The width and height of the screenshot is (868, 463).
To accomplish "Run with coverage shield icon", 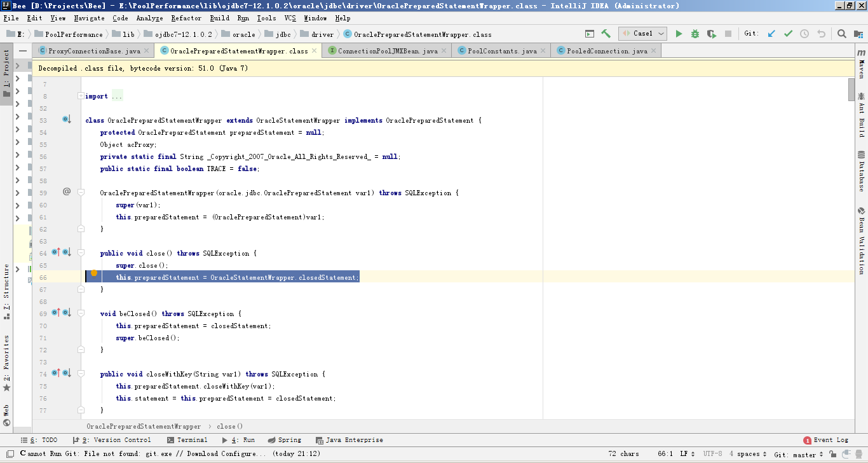I will pyautogui.click(x=712, y=34).
